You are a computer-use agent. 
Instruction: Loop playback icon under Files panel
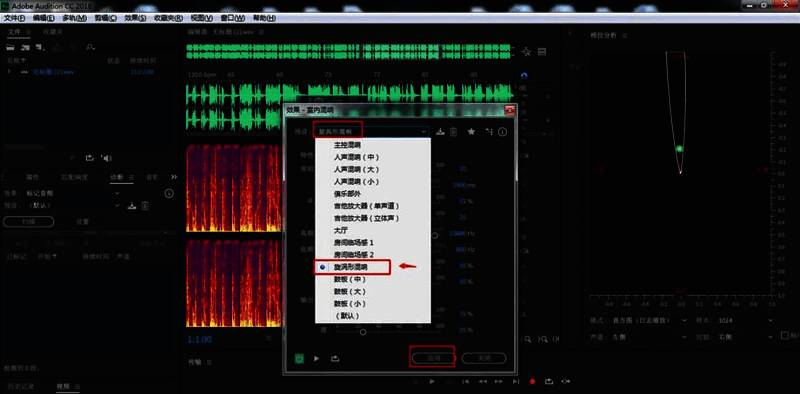90,158
